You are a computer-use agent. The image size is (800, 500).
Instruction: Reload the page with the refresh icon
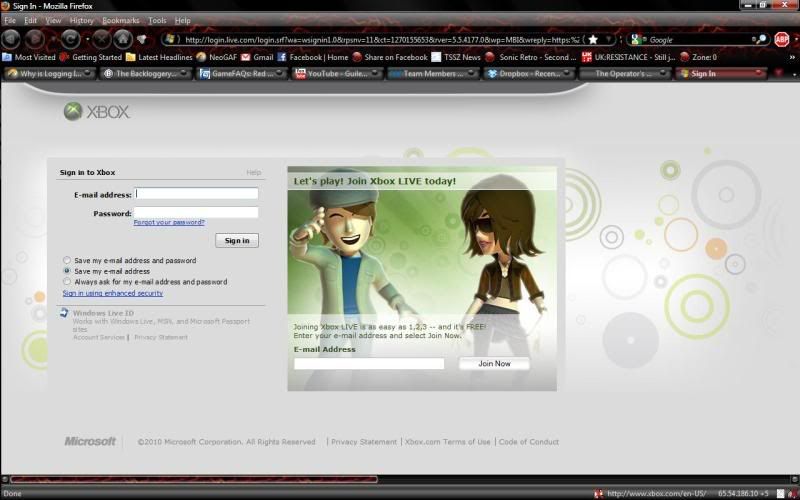(70, 39)
